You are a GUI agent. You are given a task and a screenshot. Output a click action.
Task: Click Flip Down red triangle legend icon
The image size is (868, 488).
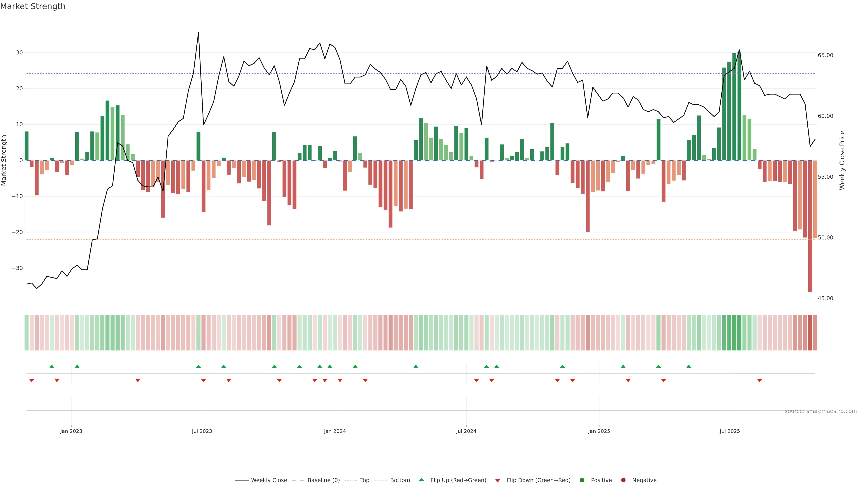pyautogui.click(x=498, y=481)
